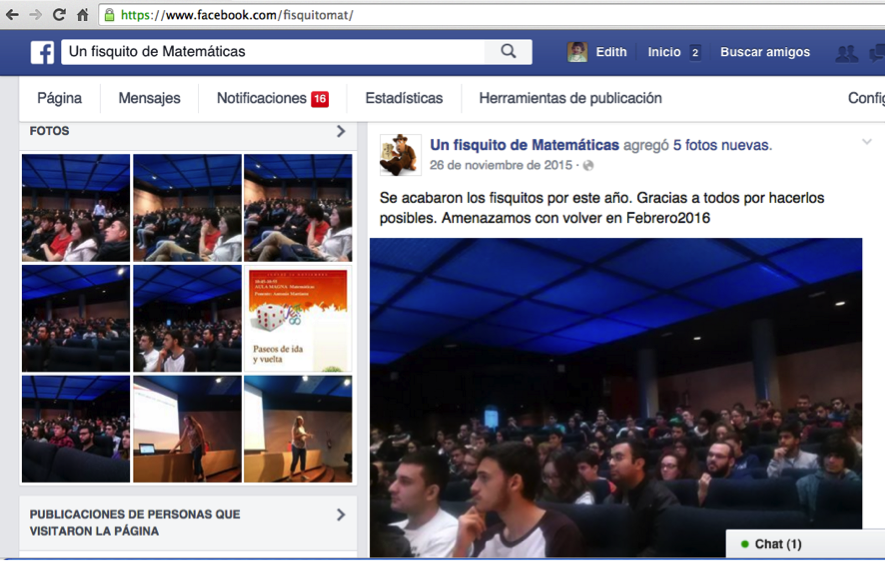Click the Facebook search input field
Image resolution: width=886 pixels, height=561 pixels.
pyautogui.click(x=273, y=52)
